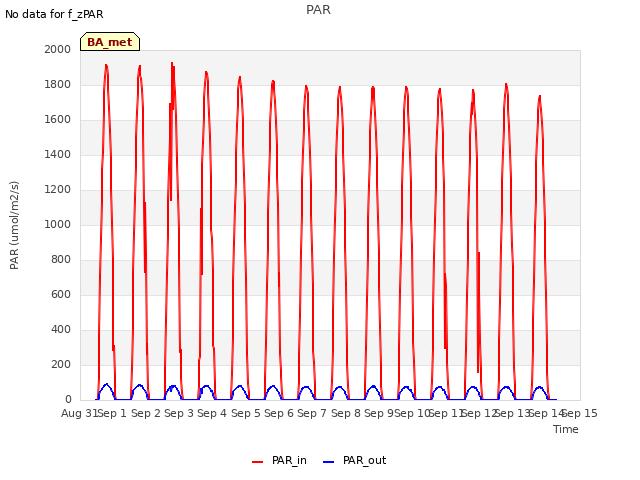Image resolution: width=640 pixels, height=480 pixels.
Task: Click the 'Sep 4' x-axis tick label
Action: click(212, 413)
